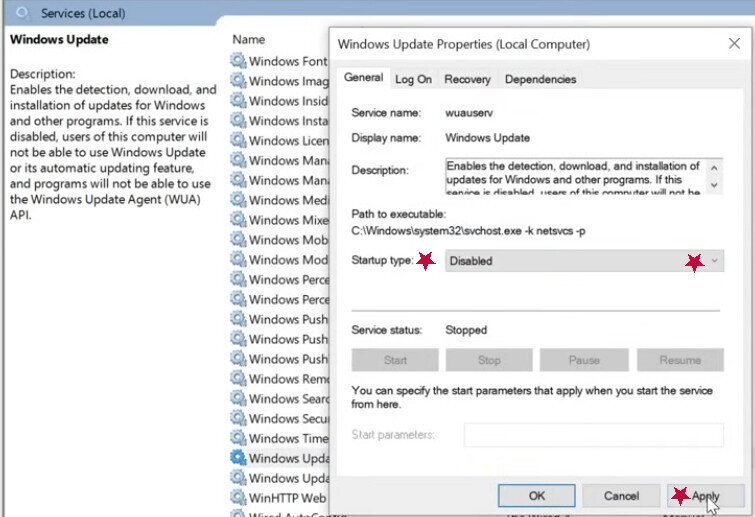Click gear icon beside Windows Mixe service
The width and height of the screenshot is (755, 517).
238,220
